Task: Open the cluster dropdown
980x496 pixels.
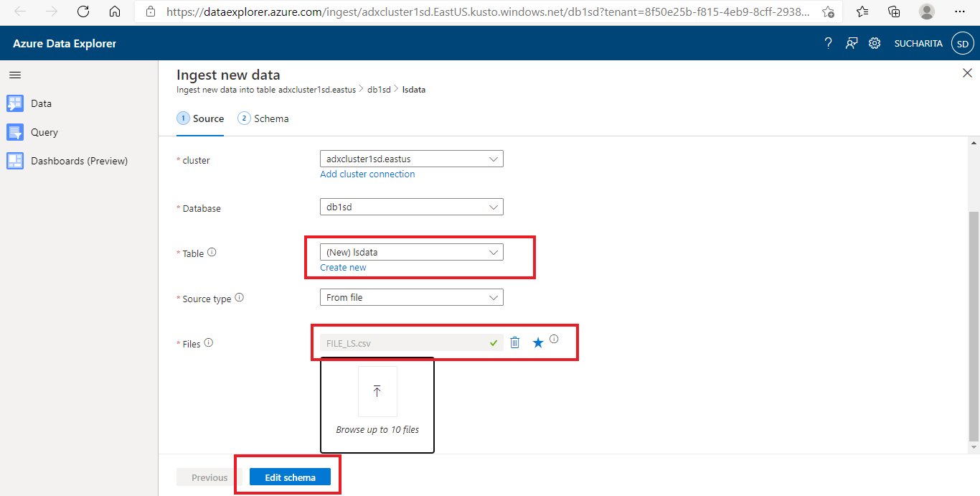Action: [x=411, y=159]
